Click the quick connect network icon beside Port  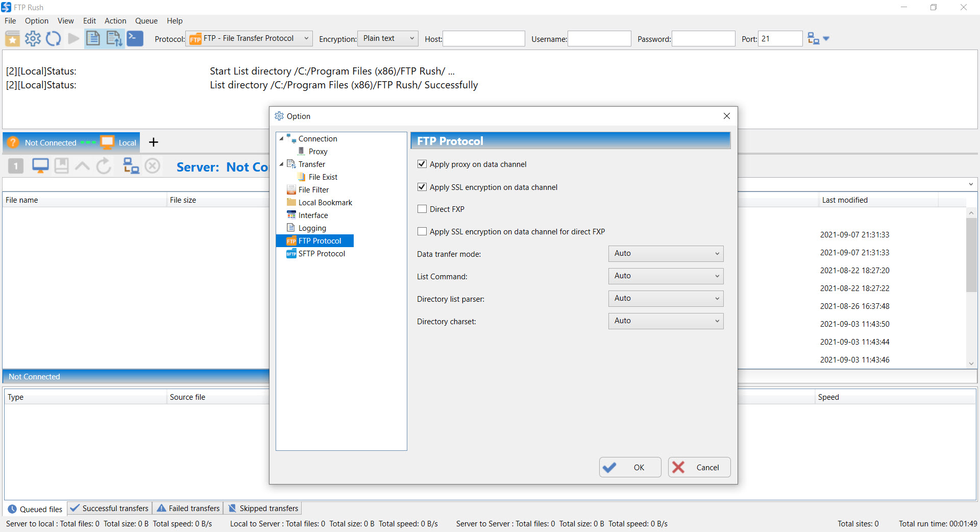pyautogui.click(x=814, y=39)
